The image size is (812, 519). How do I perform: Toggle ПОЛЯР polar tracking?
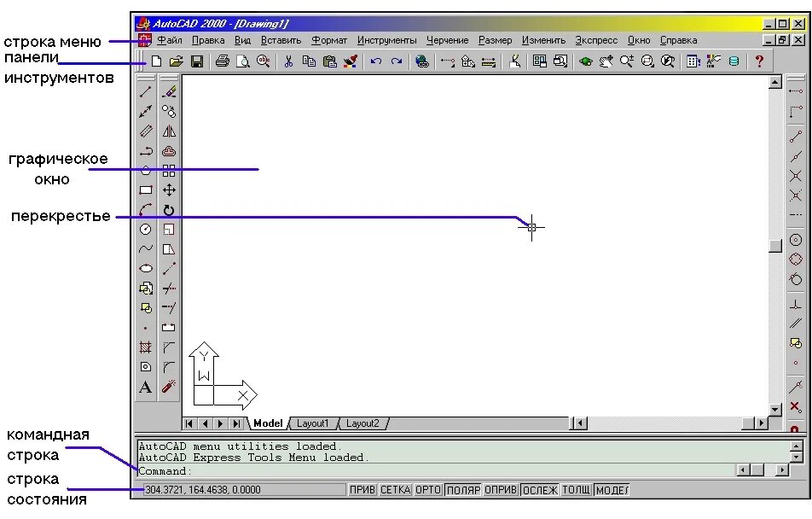pyautogui.click(x=463, y=490)
